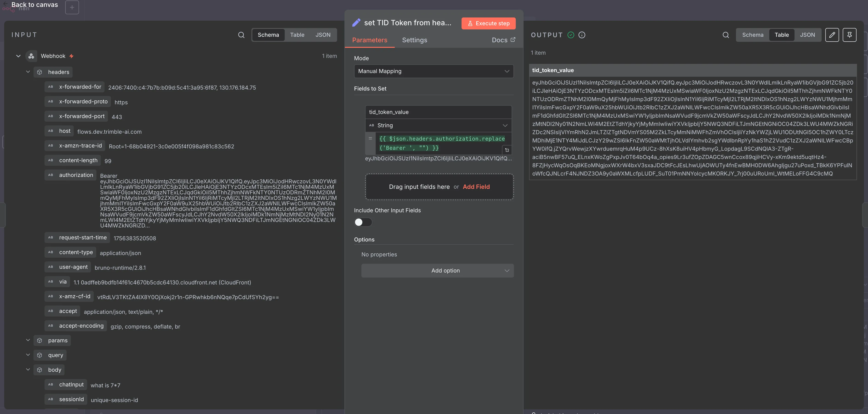The width and height of the screenshot is (868, 414).
Task: Click the accept-encoding header pill
Action: tap(76, 326)
